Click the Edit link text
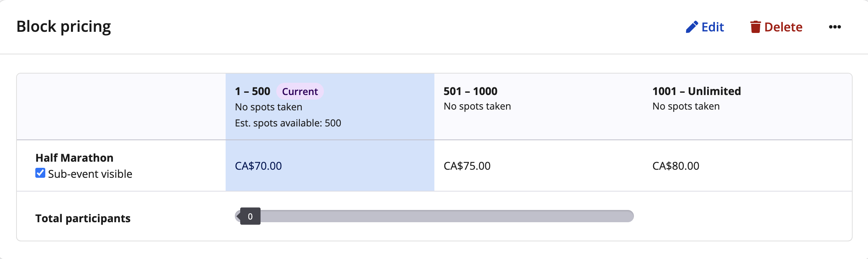868x259 pixels. [713, 27]
